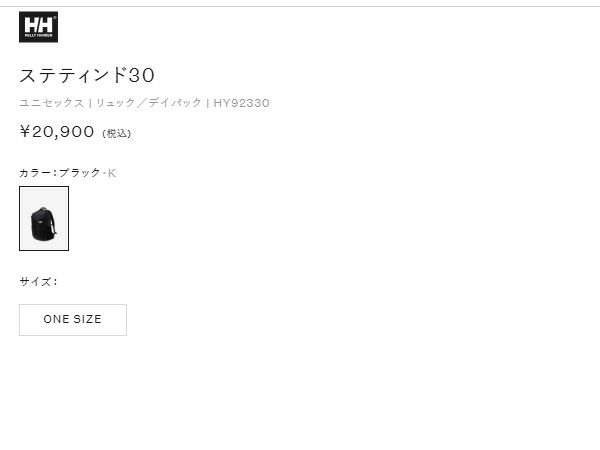The width and height of the screenshot is (600, 450).
Task: Click the ブラック color name text
Action: coord(80,173)
